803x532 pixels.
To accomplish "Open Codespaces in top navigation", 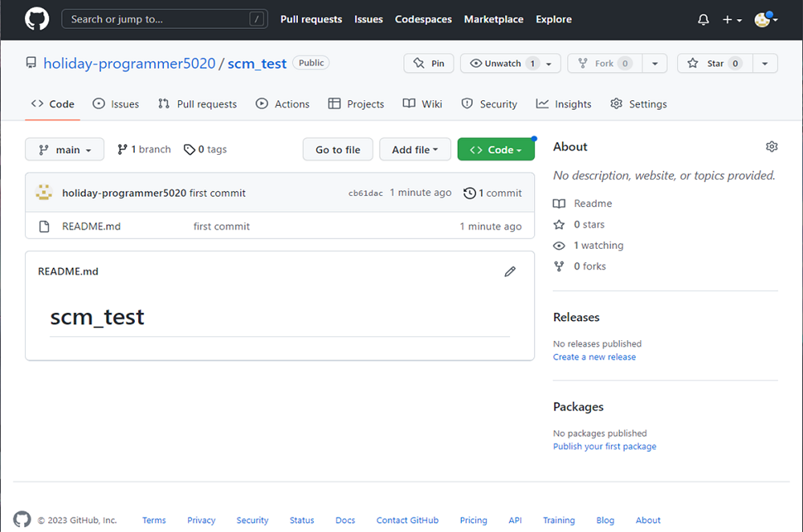I will coord(423,19).
